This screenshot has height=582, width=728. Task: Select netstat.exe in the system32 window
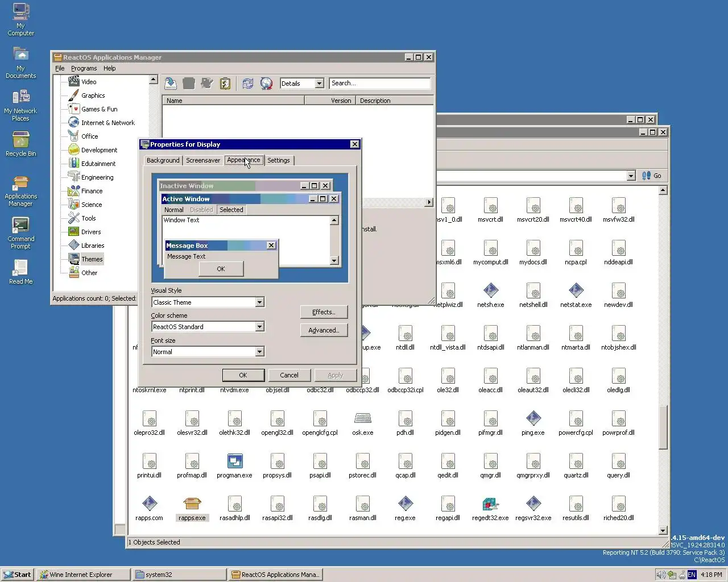pyautogui.click(x=576, y=295)
